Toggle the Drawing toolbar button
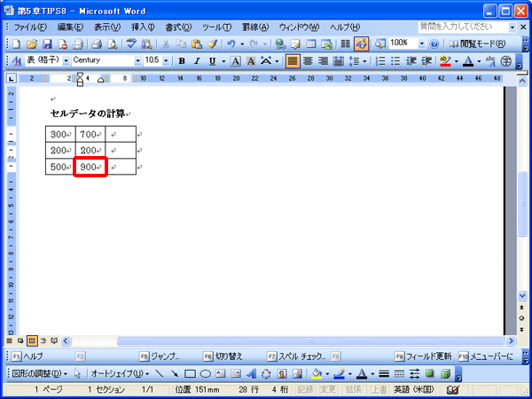This screenshot has width=532, height=399. [362, 43]
